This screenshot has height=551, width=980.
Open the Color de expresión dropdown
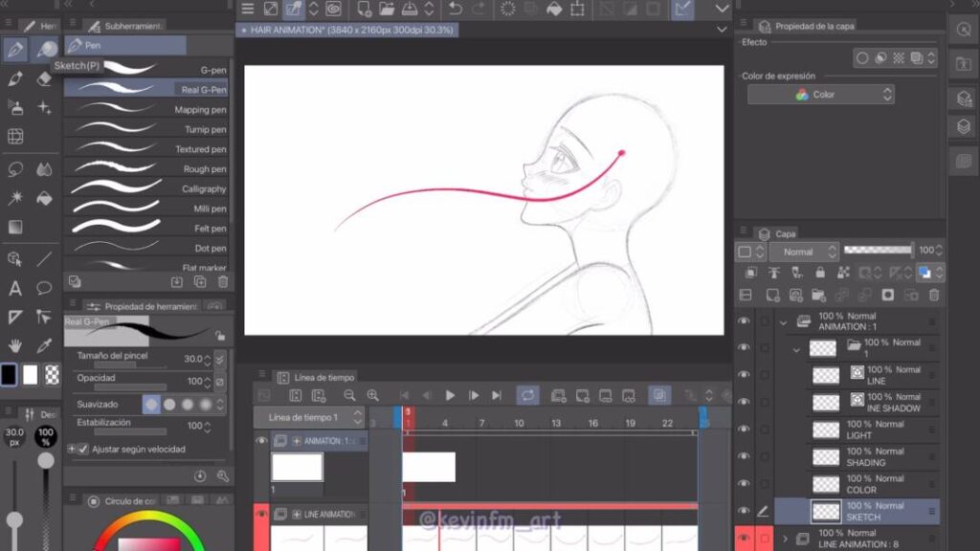[820, 95]
